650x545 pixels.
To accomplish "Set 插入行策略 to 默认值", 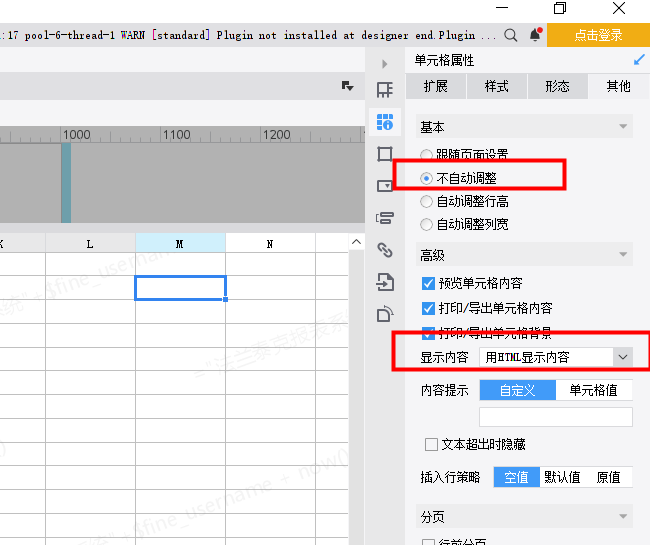I will coord(562,477).
